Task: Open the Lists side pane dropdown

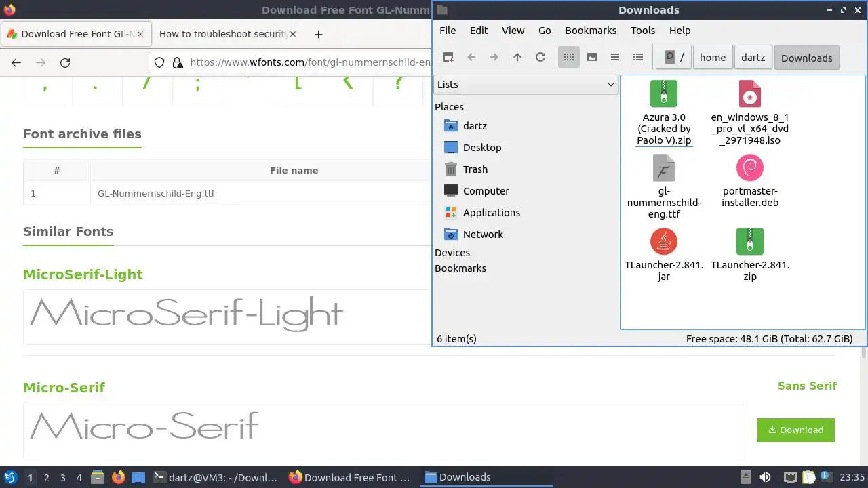Action: click(x=526, y=85)
